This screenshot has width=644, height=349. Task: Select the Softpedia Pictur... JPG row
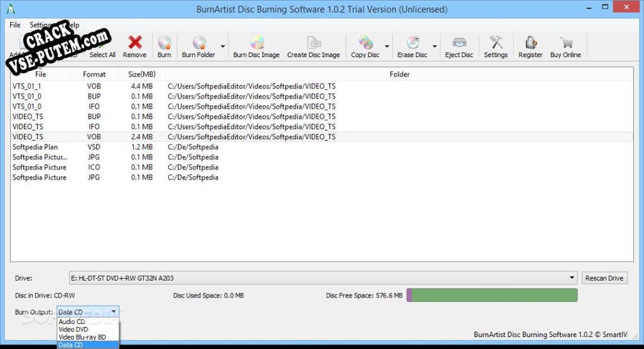322,157
